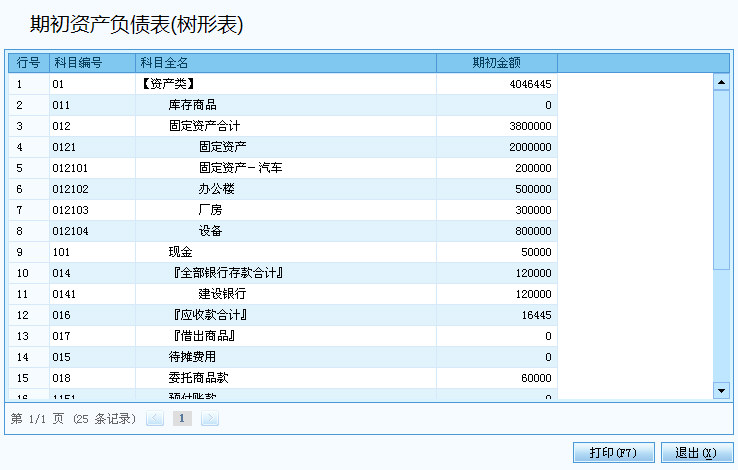The image size is (738, 470).
Task: Click the 退出(X) exit button
Action: tap(695, 453)
